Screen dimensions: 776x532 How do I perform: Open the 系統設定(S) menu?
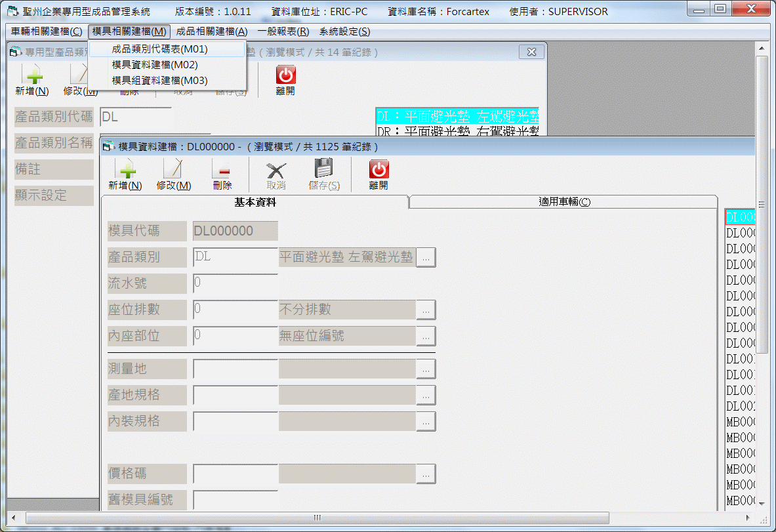click(344, 31)
